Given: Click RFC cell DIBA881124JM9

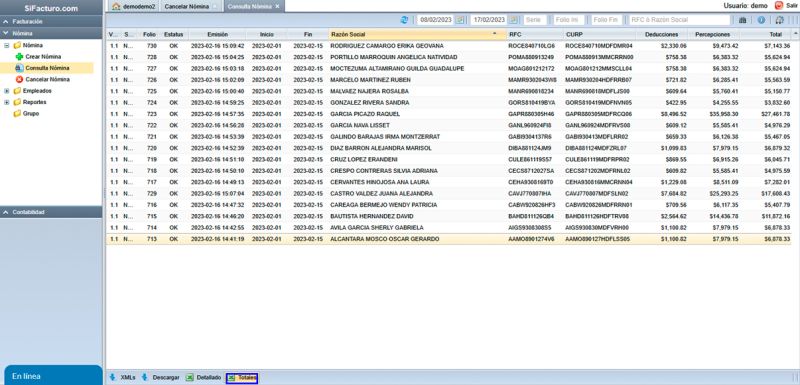Looking at the screenshot, I should [x=530, y=148].
